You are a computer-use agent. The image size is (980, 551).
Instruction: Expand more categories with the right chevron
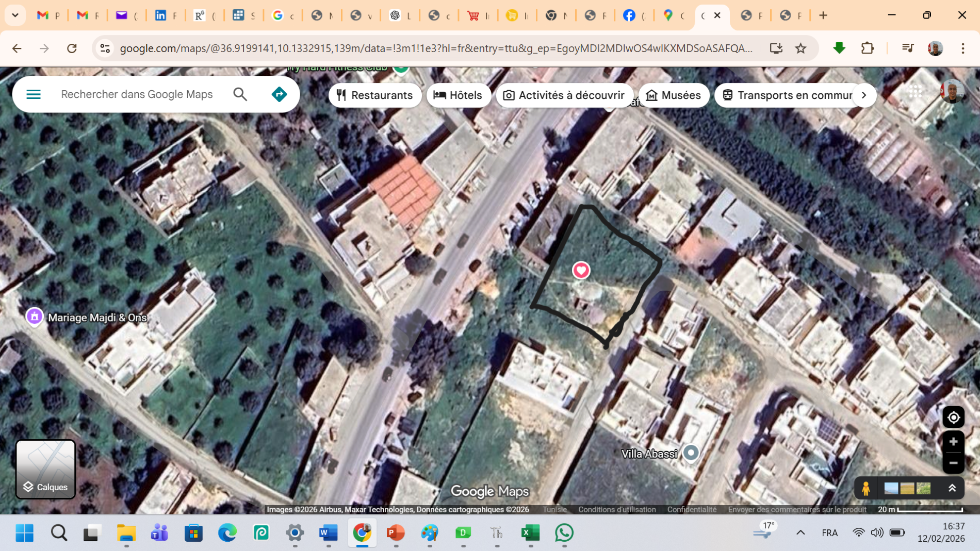(864, 95)
